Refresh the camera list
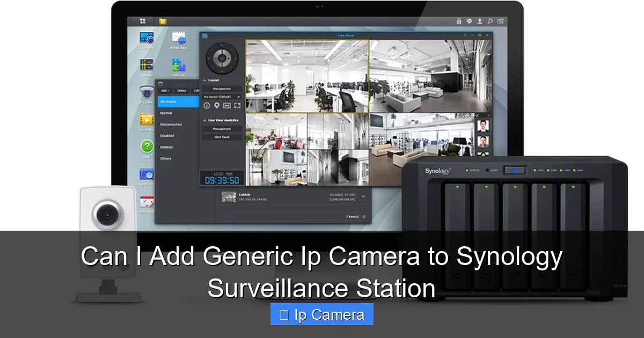The width and height of the screenshot is (644, 338). pos(364,217)
